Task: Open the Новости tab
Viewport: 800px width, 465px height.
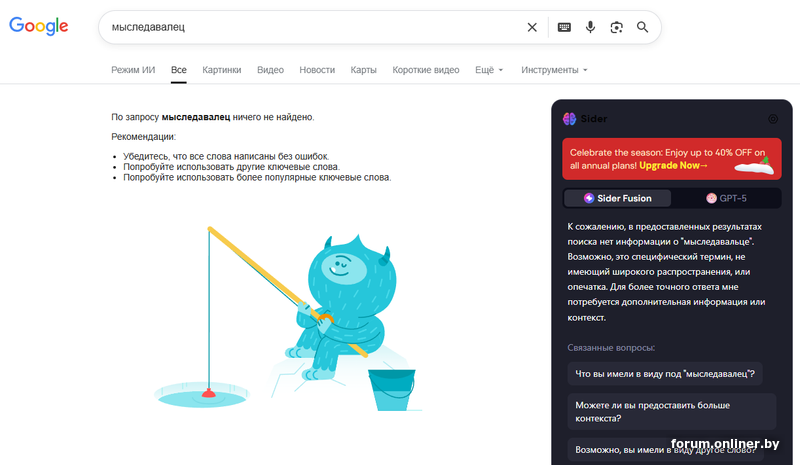Action: tap(317, 70)
